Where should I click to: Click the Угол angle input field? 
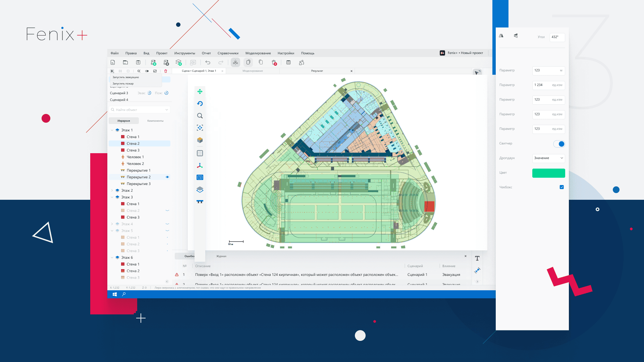(557, 37)
